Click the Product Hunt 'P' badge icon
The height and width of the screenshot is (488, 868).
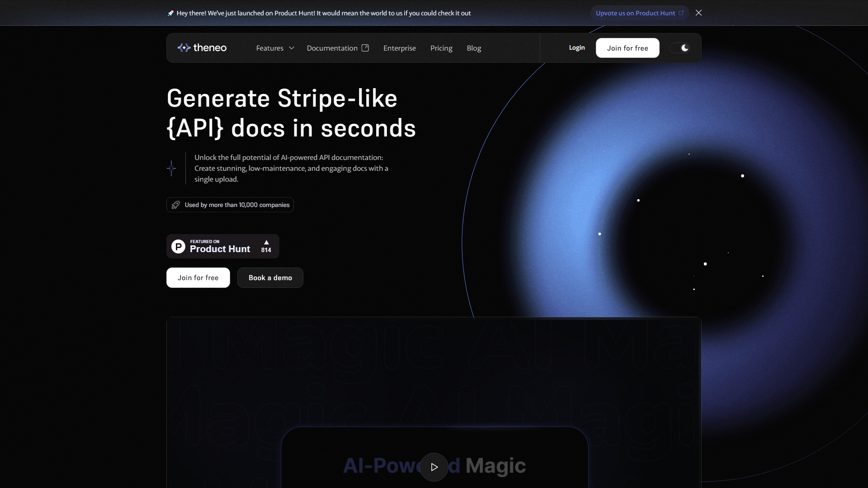pos(178,246)
